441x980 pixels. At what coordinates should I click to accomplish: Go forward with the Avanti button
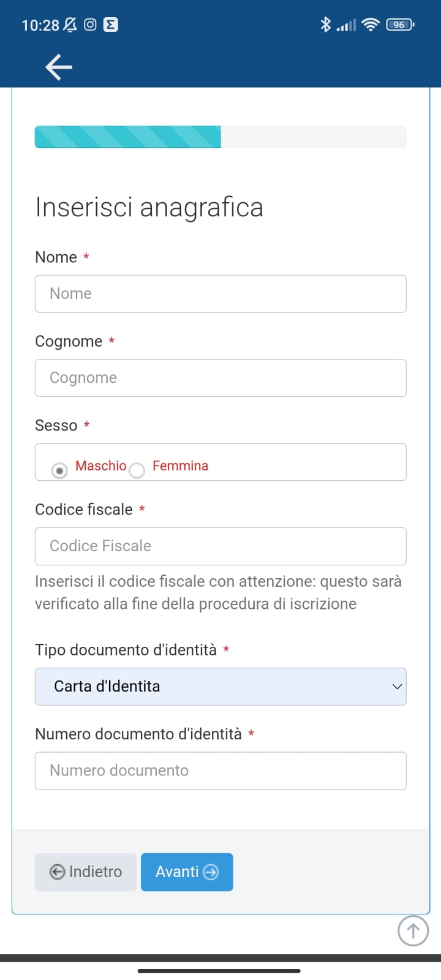click(x=187, y=872)
